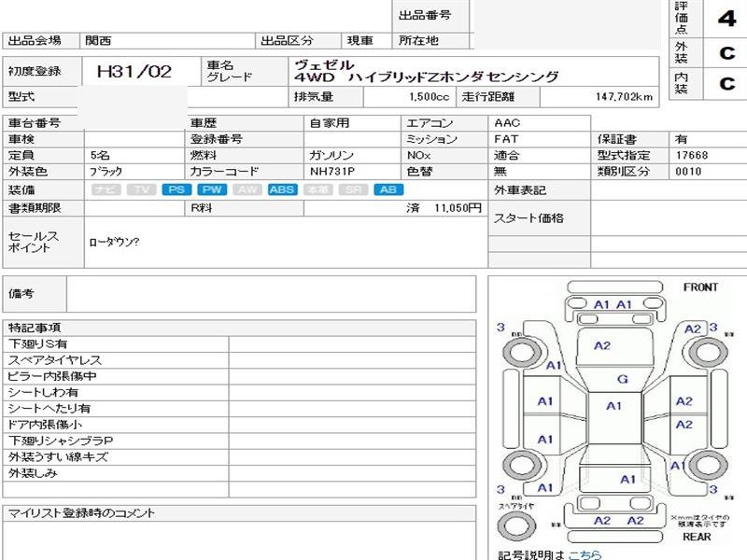Click the H31/02 first registration date
Image resolution: width=747 pixels, height=560 pixels.
tap(134, 72)
